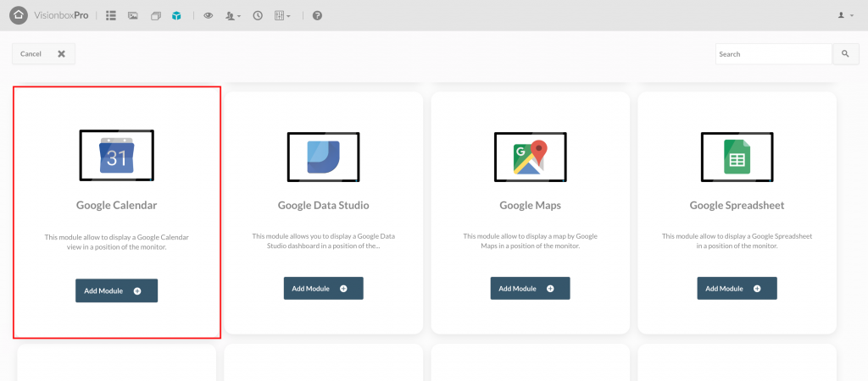Go to the VisionboxPro home icon
This screenshot has height=381, width=868.
tap(19, 15)
